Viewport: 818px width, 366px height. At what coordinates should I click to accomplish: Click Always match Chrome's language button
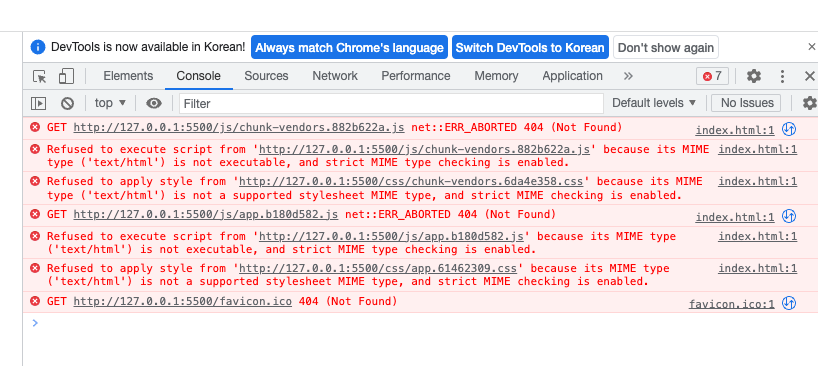(349, 47)
